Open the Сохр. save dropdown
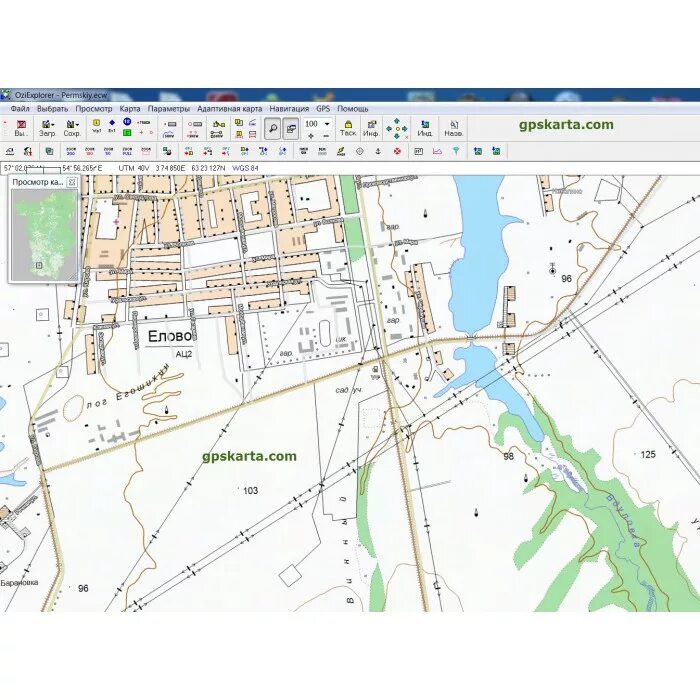The height and width of the screenshot is (700, 700). pyautogui.click(x=72, y=128)
